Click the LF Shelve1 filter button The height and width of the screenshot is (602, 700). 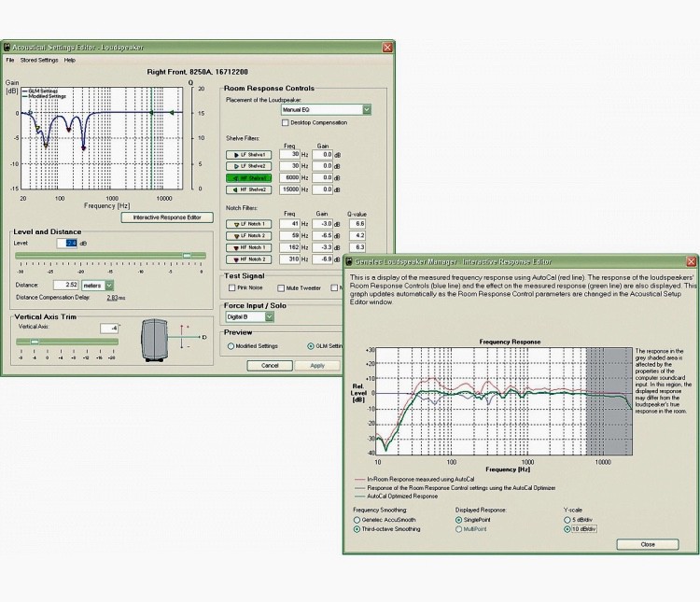(248, 155)
